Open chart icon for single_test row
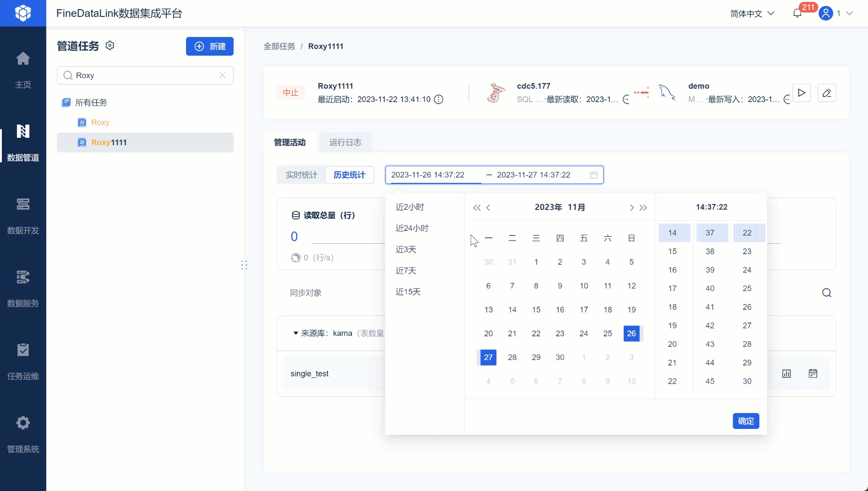The image size is (868, 491). coord(786,374)
